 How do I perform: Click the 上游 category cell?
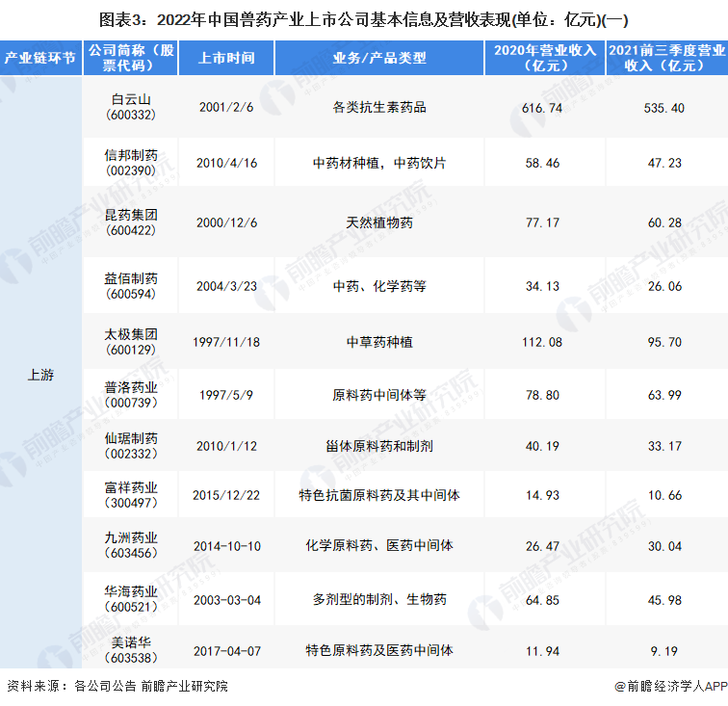coord(40,375)
